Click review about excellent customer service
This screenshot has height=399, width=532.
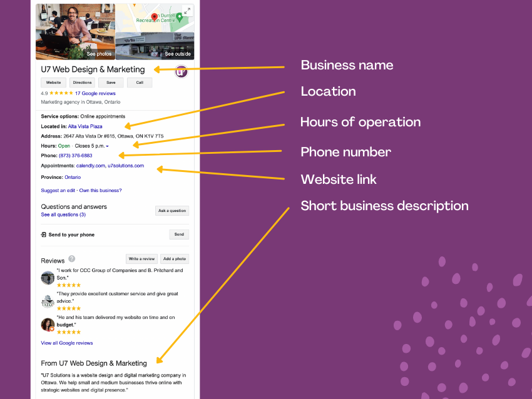(x=118, y=297)
